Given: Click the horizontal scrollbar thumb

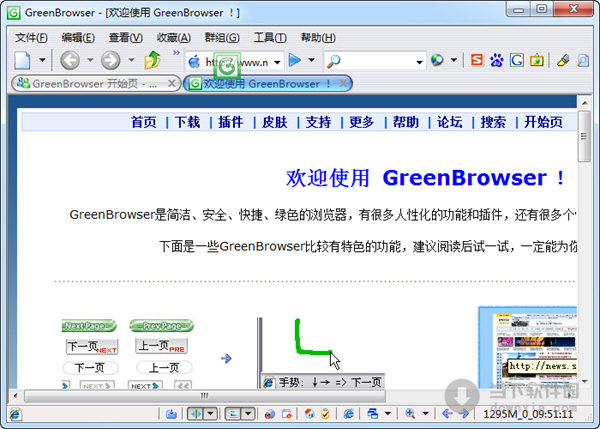Looking at the screenshot, I should click(x=205, y=395).
